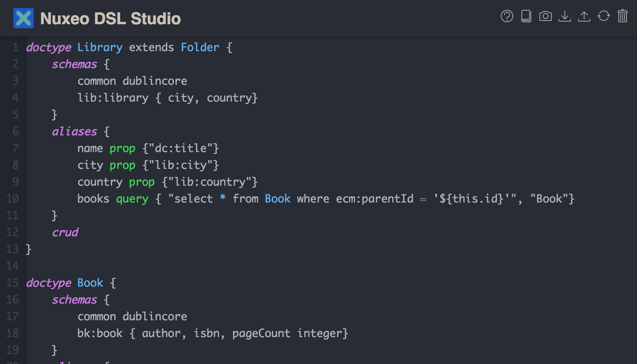Click the 'query' keyword on line 10
The width and height of the screenshot is (637, 364).
(x=132, y=199)
